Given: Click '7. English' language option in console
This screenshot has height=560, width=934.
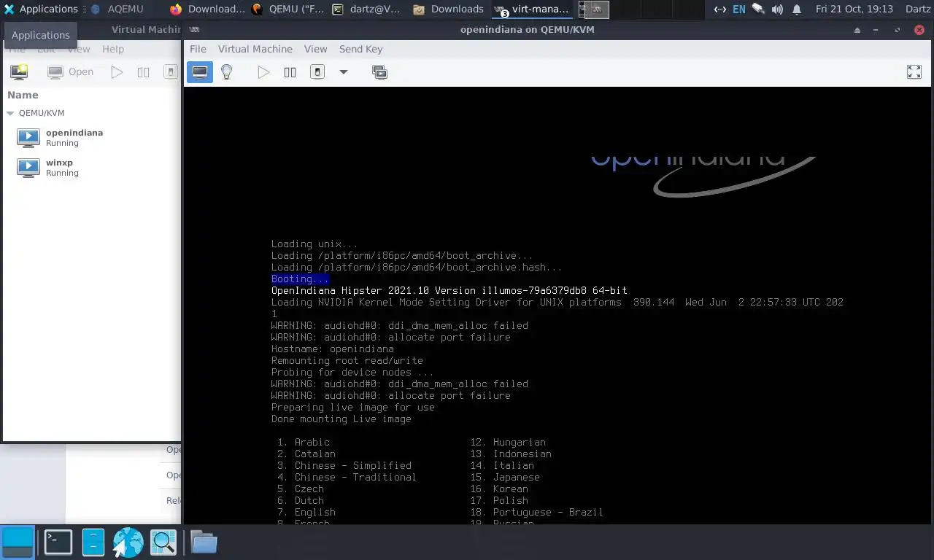Looking at the screenshot, I should pyautogui.click(x=306, y=512).
